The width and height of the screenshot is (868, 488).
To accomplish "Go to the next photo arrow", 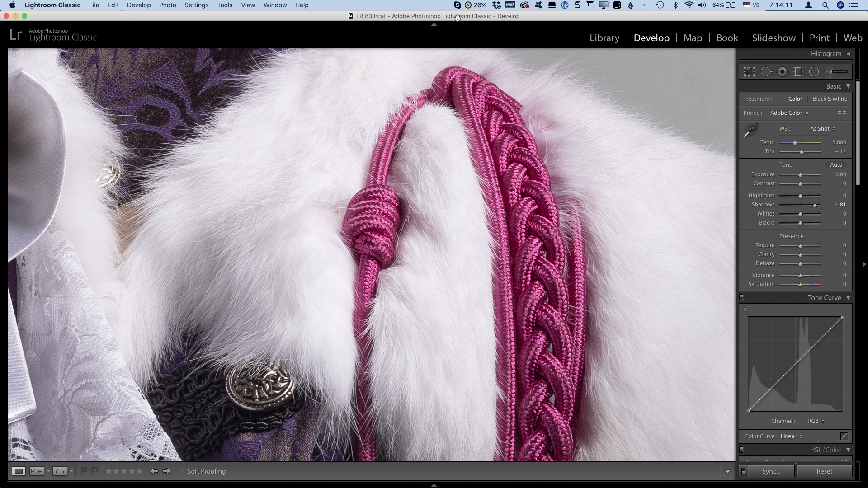I will [166, 471].
